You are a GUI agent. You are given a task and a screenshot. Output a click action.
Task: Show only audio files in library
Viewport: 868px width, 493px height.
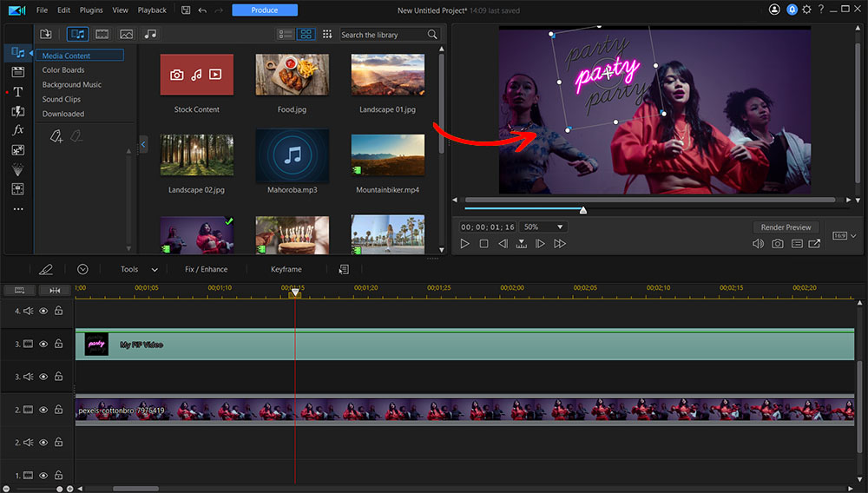151,34
